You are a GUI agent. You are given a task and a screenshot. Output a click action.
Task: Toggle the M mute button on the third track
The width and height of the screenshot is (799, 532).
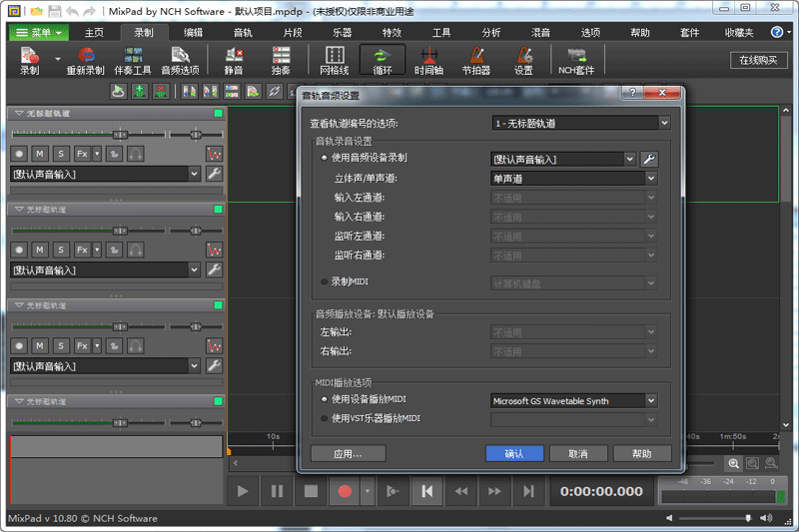(x=40, y=345)
